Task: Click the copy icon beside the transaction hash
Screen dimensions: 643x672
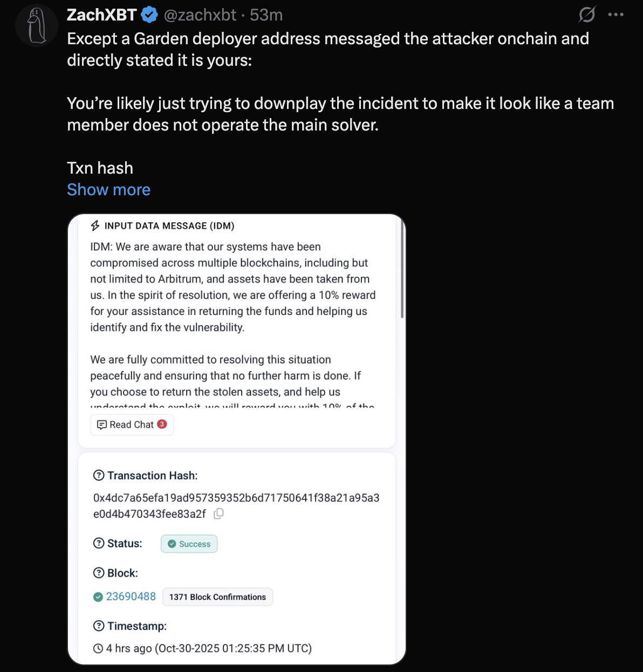Action: click(x=218, y=514)
